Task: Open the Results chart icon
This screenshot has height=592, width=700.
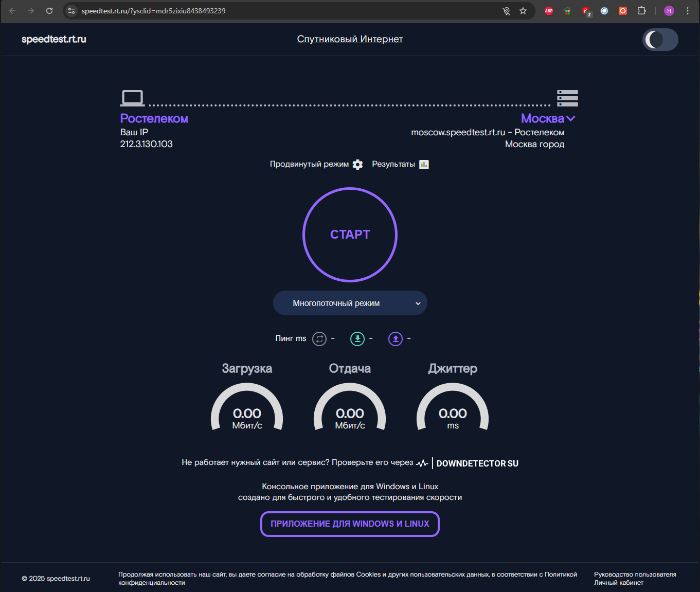Action: pyautogui.click(x=424, y=165)
